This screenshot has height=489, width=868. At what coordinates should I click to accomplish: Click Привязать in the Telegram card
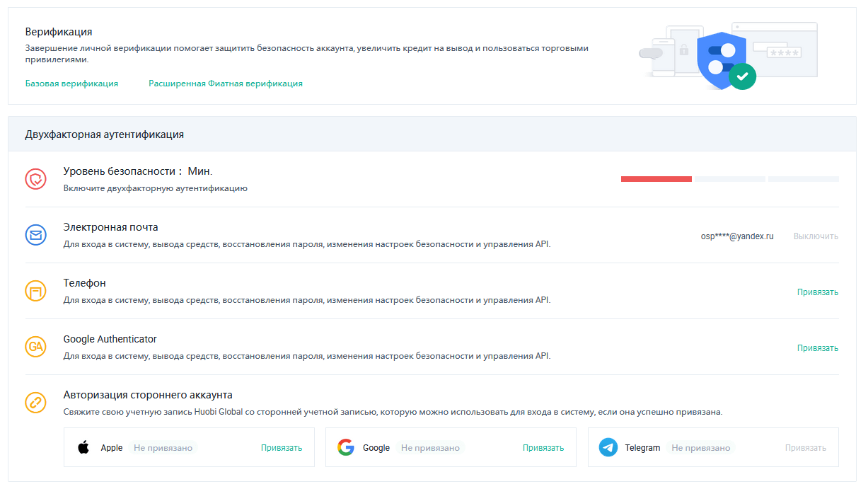pos(805,448)
